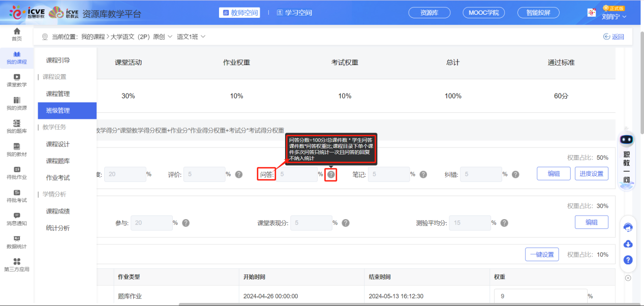The width and height of the screenshot is (644, 306).
Task: Click the download icon on the right edge
Action: click(x=628, y=244)
